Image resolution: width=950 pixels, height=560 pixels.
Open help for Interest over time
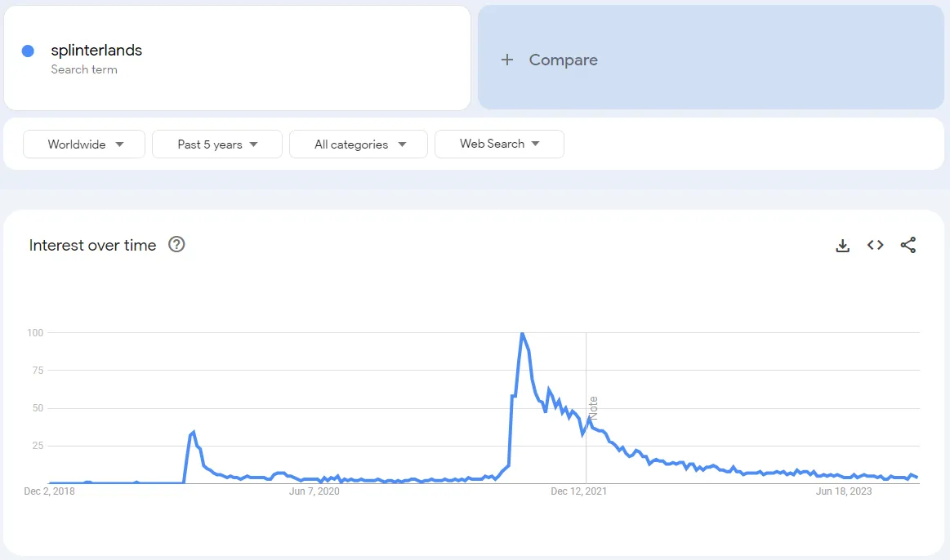pos(176,245)
